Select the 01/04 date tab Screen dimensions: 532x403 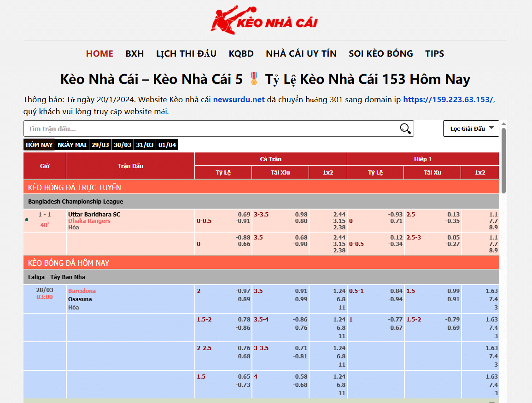point(167,145)
